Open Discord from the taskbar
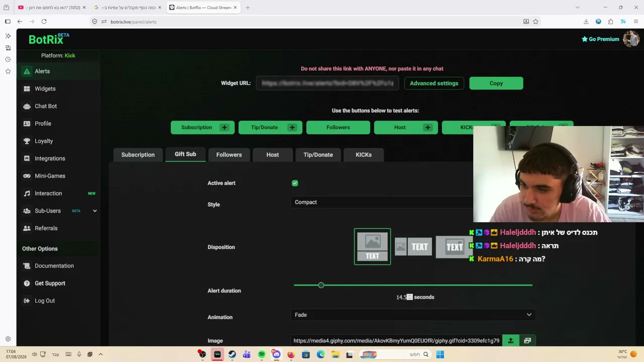This screenshot has width=644, height=362. (x=276, y=354)
